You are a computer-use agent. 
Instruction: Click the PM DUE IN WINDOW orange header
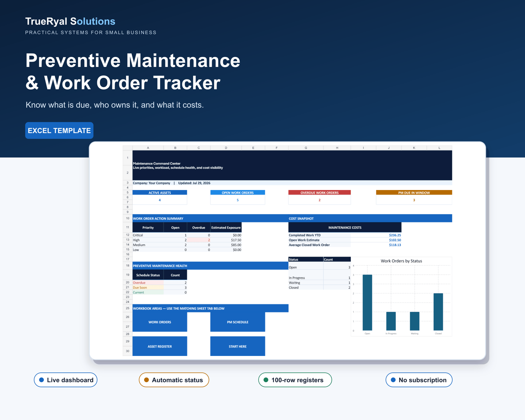click(x=414, y=192)
